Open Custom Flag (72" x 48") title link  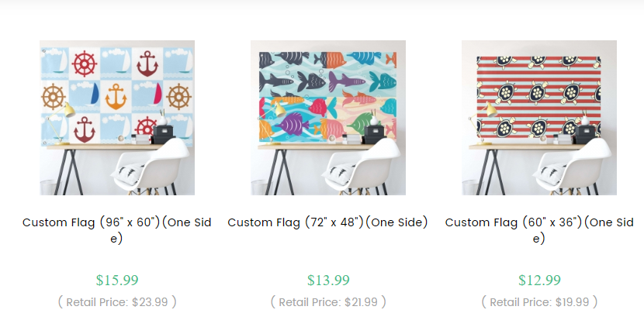point(327,222)
